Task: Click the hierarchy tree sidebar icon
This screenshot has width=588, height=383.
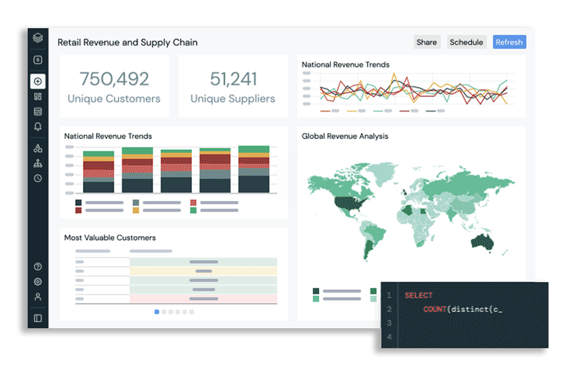Action: [38, 163]
